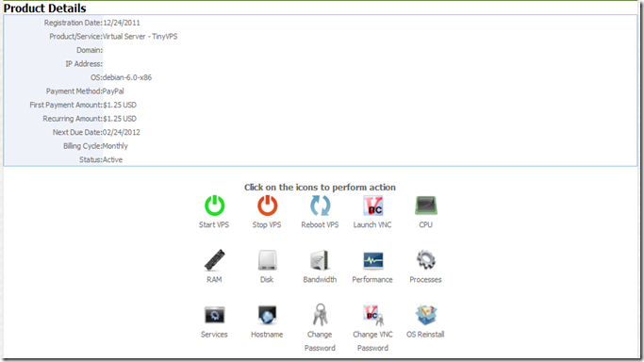Viewport: 644px width, 362px height.
Task: Click "Click on the icons to perform action" text
Action: coord(320,188)
